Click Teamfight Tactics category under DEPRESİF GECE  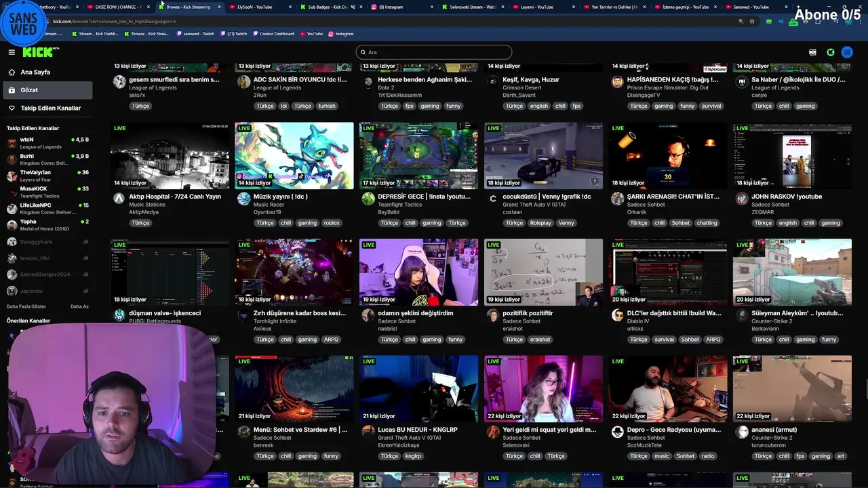point(400,204)
